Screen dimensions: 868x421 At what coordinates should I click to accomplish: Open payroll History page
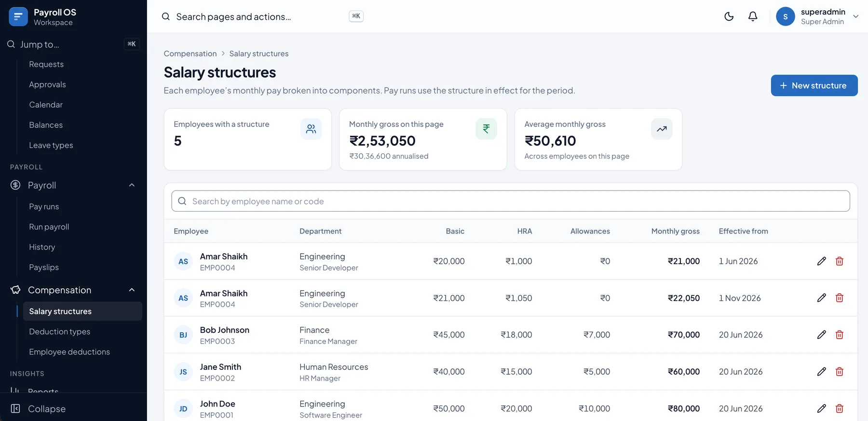coord(42,247)
